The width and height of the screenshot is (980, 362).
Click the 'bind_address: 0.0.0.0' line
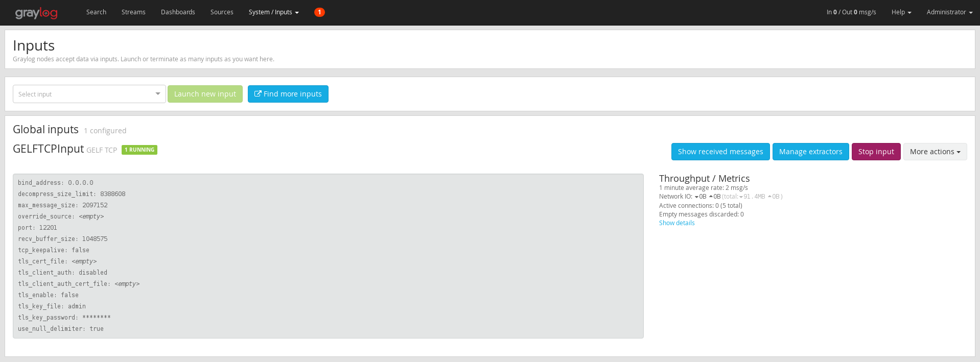[56, 183]
